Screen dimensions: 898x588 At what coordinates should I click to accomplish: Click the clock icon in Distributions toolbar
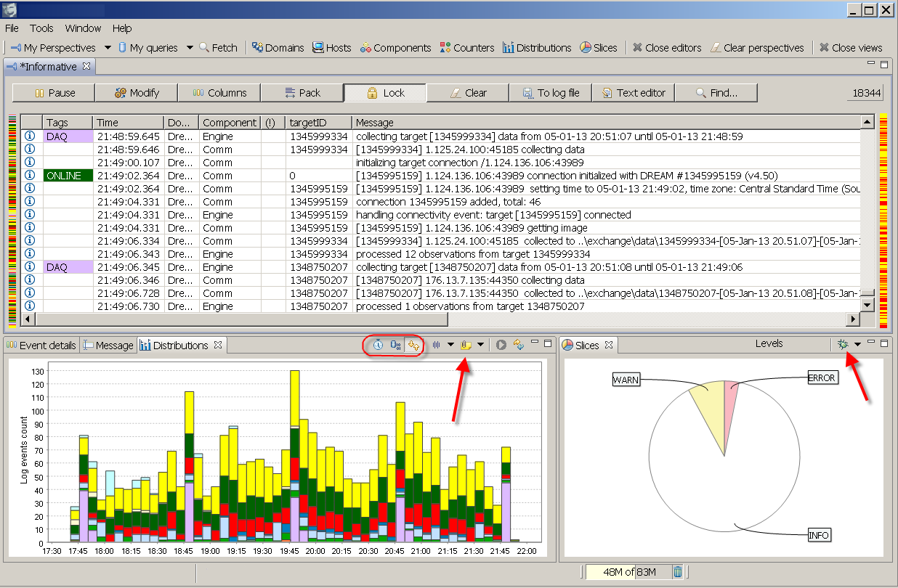(379, 346)
